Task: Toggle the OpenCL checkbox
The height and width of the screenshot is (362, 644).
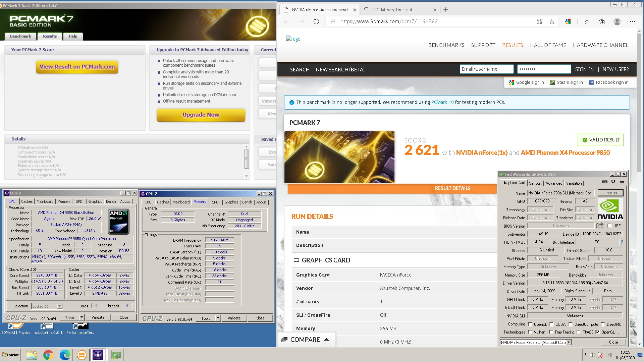Action: click(x=530, y=324)
